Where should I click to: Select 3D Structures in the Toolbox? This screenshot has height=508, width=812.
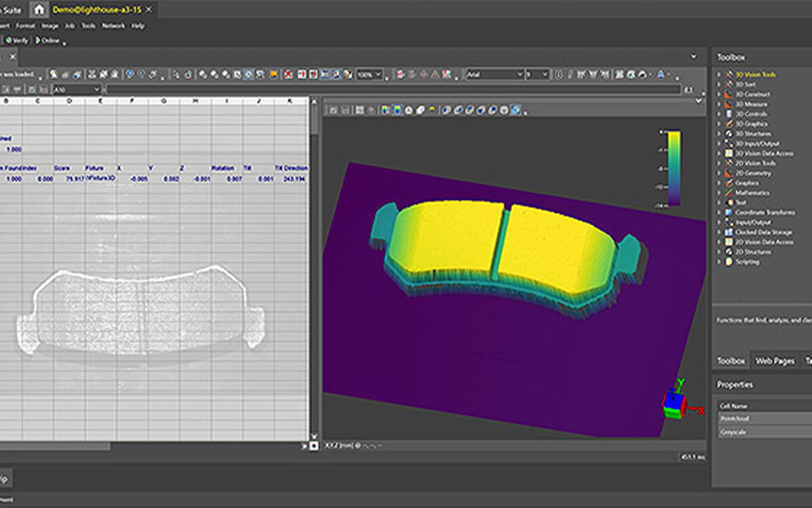(x=753, y=133)
